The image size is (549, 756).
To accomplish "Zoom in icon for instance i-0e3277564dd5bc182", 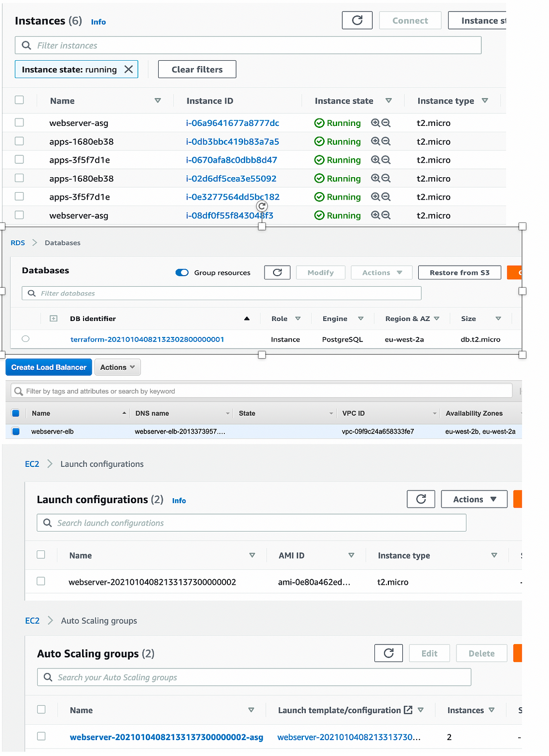I will tap(375, 197).
